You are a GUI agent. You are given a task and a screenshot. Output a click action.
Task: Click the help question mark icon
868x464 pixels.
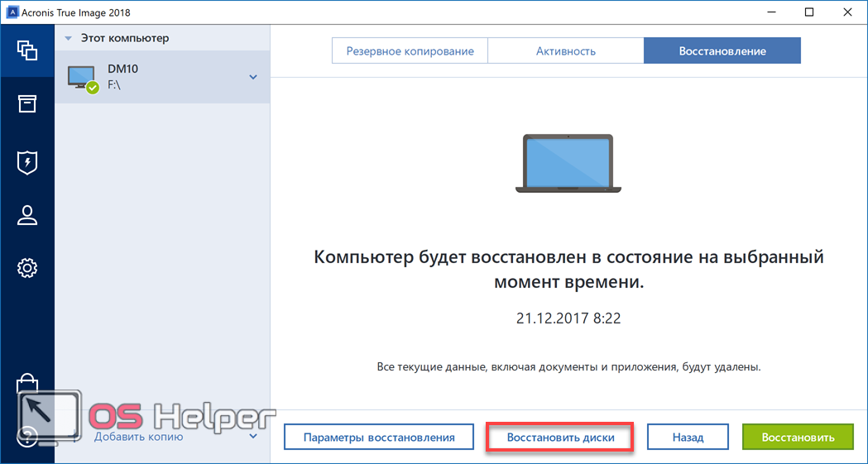[27, 436]
